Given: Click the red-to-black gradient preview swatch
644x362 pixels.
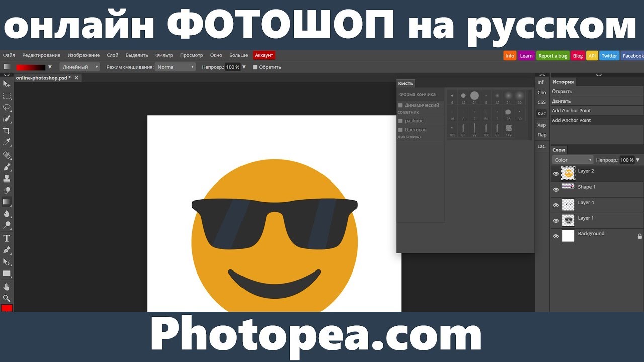Looking at the screenshot, I should (31, 67).
